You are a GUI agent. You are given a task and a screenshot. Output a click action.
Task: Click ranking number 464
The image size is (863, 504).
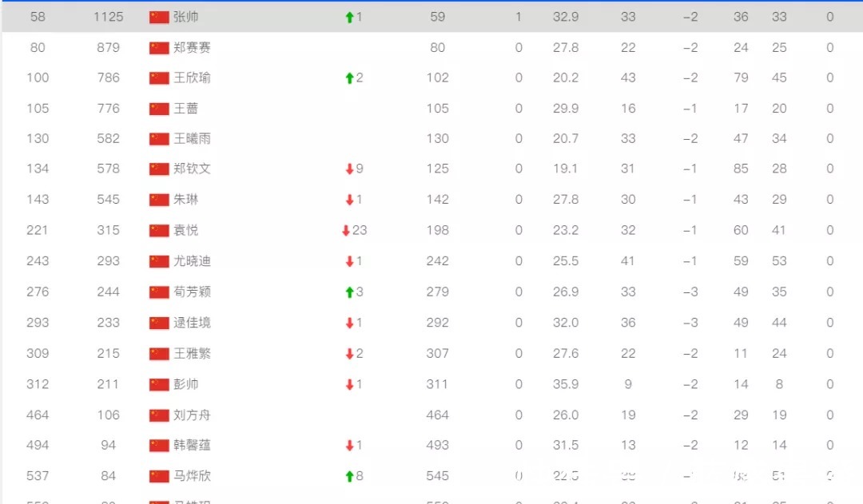(x=38, y=415)
